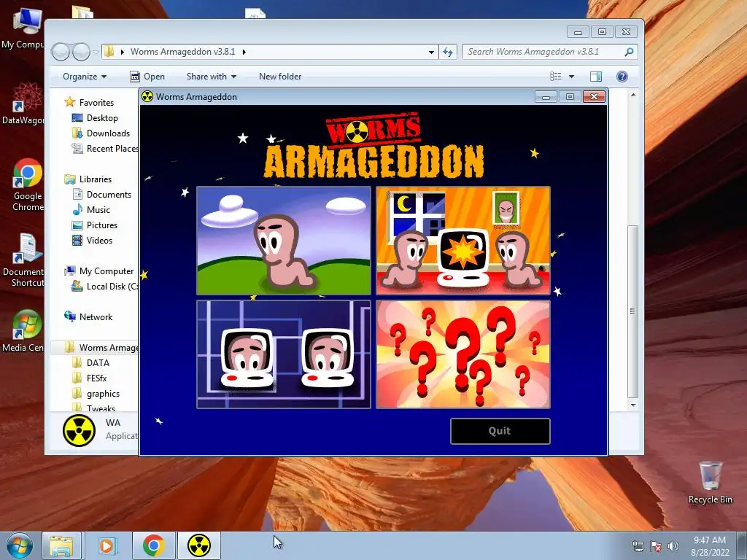
Task: Click the Explorer vertical scrollbar thumb
Action: click(632, 311)
